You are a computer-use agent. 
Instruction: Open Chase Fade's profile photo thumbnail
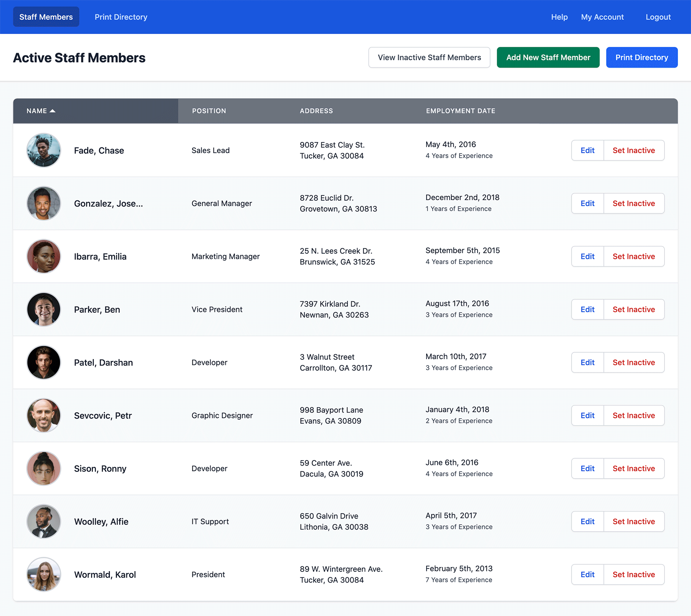[43, 150]
